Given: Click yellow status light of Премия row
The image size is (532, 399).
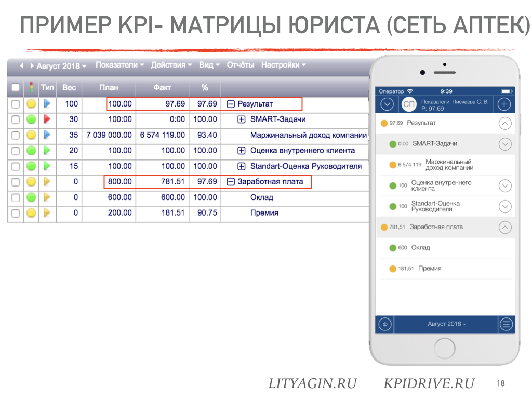Looking at the screenshot, I should point(31,213).
